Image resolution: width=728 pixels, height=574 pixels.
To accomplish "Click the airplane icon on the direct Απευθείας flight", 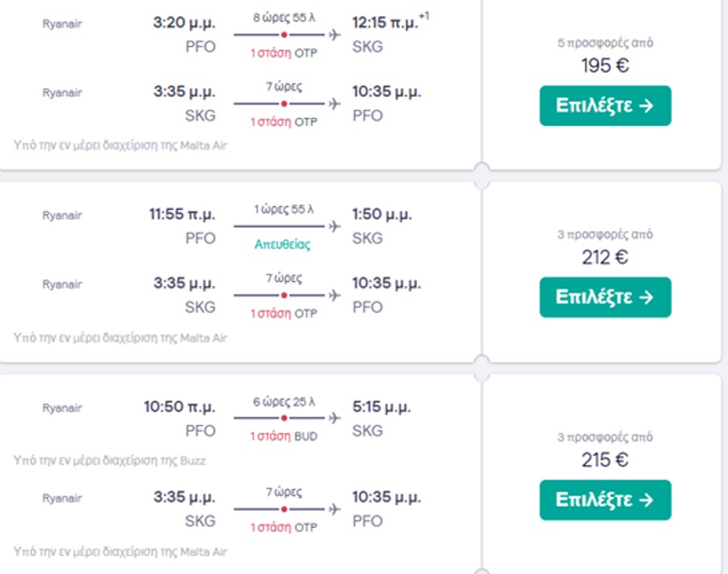I will pyautogui.click(x=334, y=226).
